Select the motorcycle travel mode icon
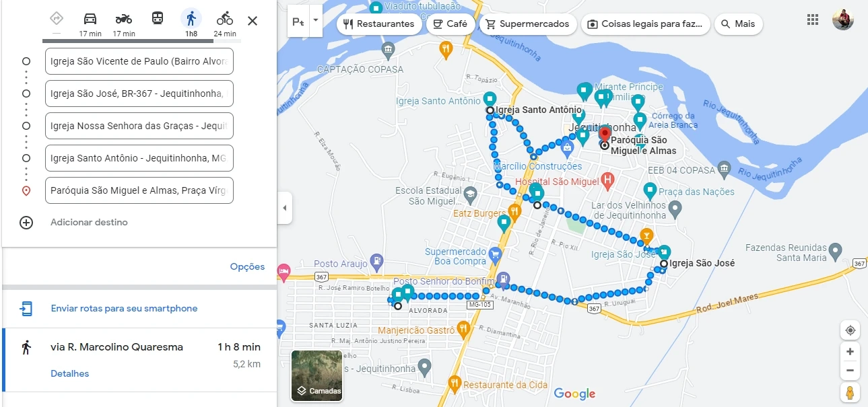The height and width of the screenshot is (407, 868). tap(124, 19)
